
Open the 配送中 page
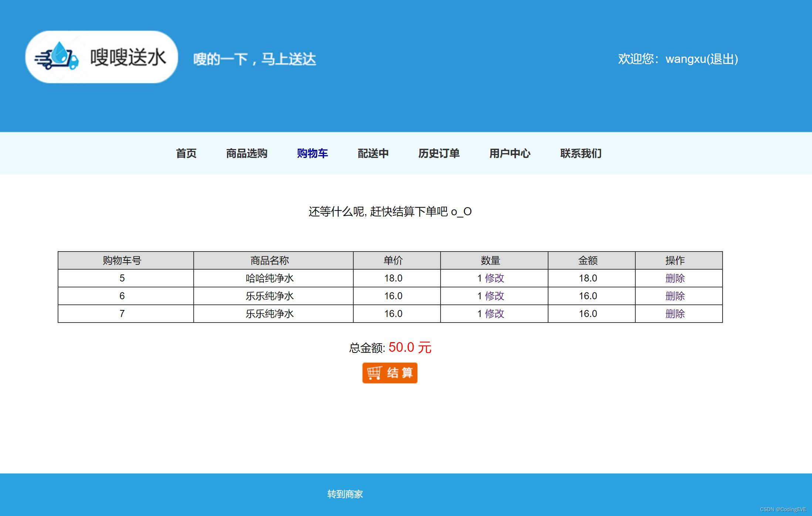[x=373, y=153]
